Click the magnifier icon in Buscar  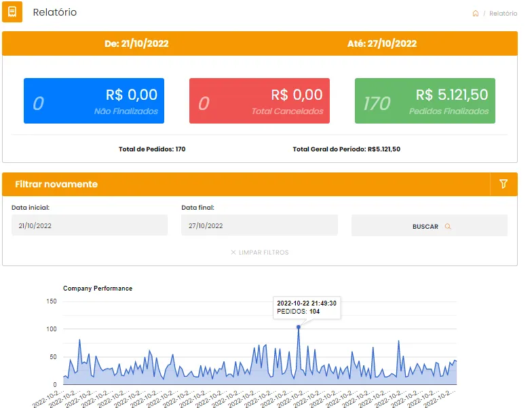[448, 227]
